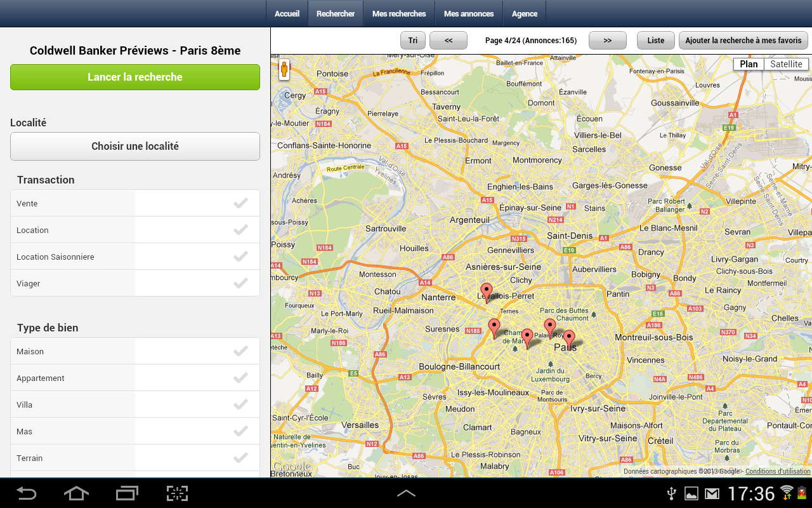Open Conditions d'utilisation link
The height and width of the screenshot is (508, 812).
tap(778, 471)
